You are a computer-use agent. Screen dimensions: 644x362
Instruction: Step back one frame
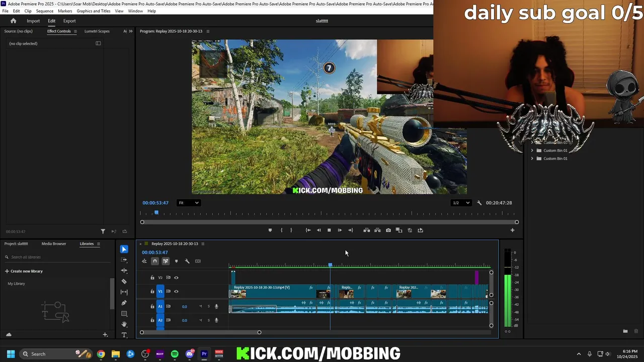pyautogui.click(x=318, y=230)
